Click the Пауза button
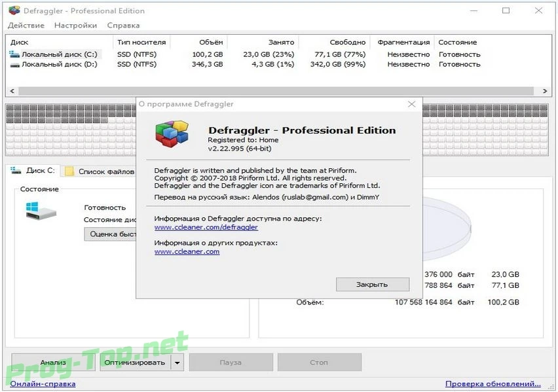 231,363
